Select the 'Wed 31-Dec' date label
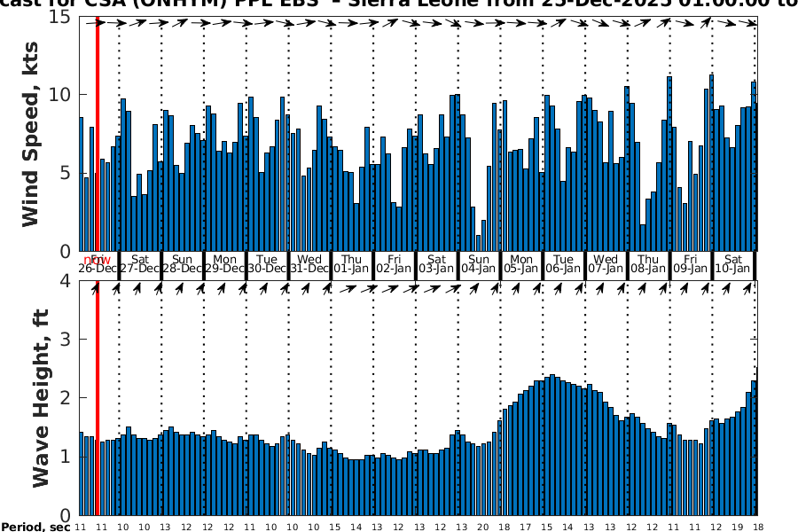The image size is (798, 532). pos(309,263)
